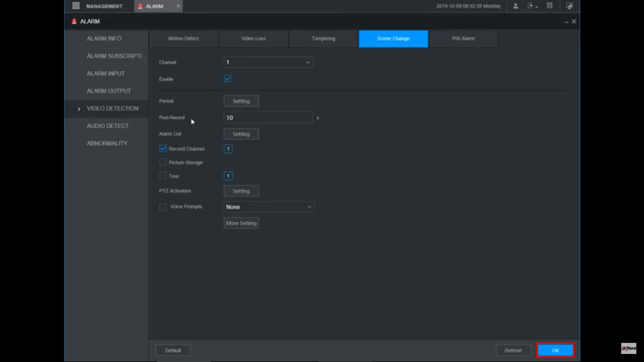Open the Channel dropdown

[x=268, y=62]
